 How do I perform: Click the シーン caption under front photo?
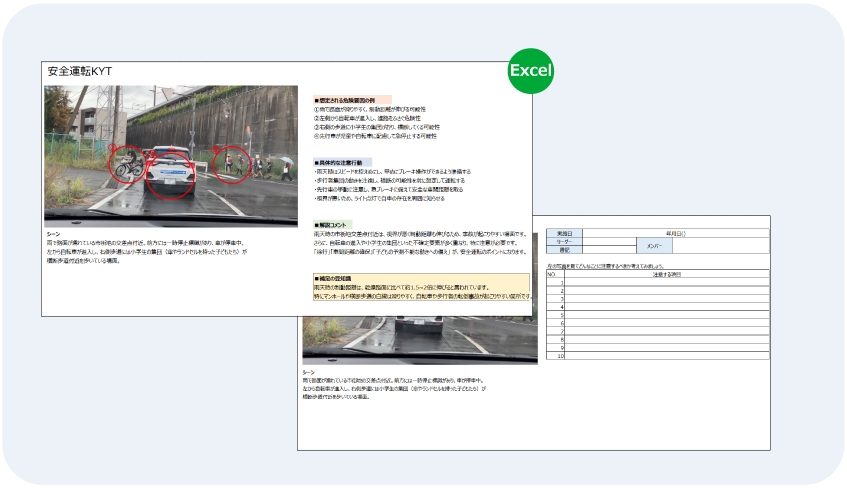pos(52,233)
